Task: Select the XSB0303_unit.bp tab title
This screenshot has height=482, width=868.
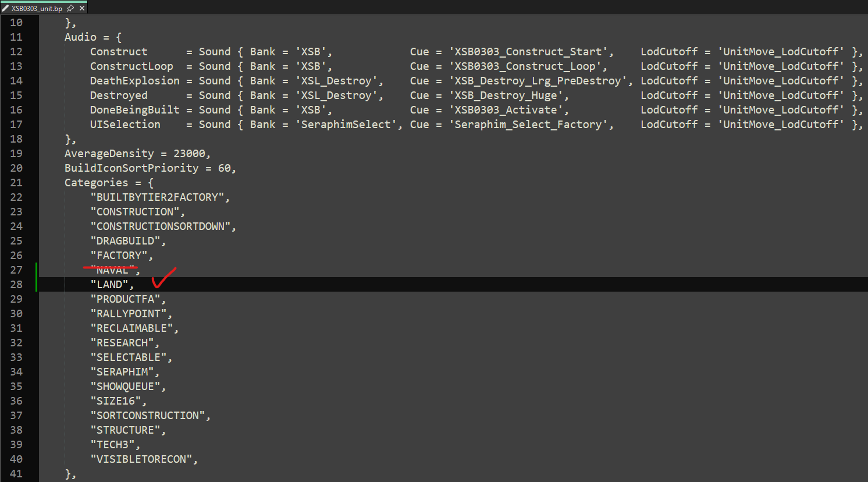Action: [x=37, y=9]
